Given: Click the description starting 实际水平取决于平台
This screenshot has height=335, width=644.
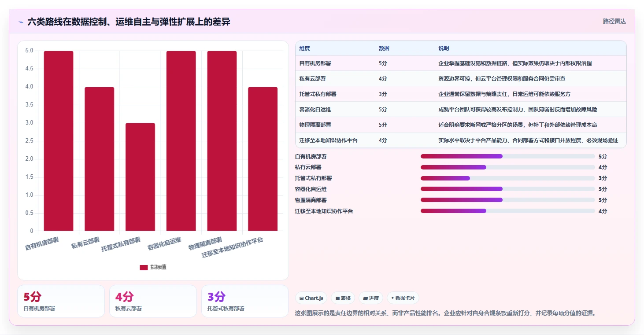Looking at the screenshot, I should coord(528,140).
